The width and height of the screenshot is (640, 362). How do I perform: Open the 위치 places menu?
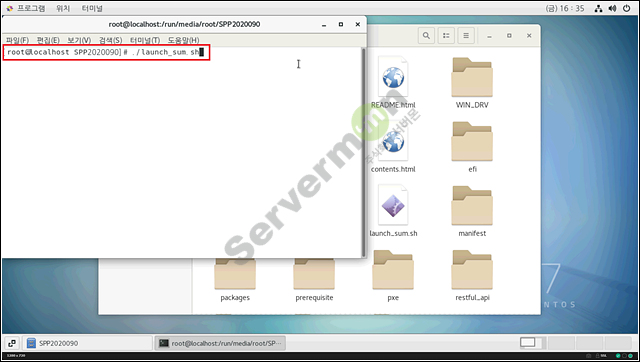pos(62,8)
